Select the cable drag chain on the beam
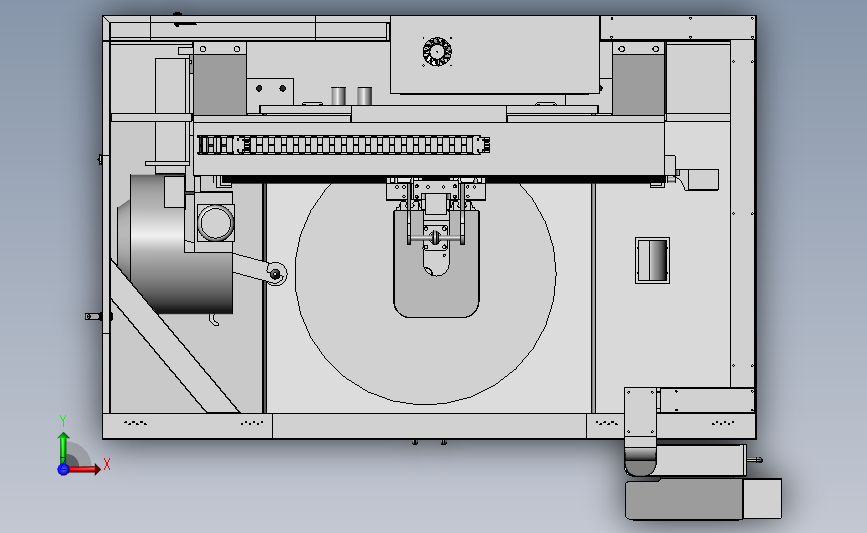 (343, 145)
